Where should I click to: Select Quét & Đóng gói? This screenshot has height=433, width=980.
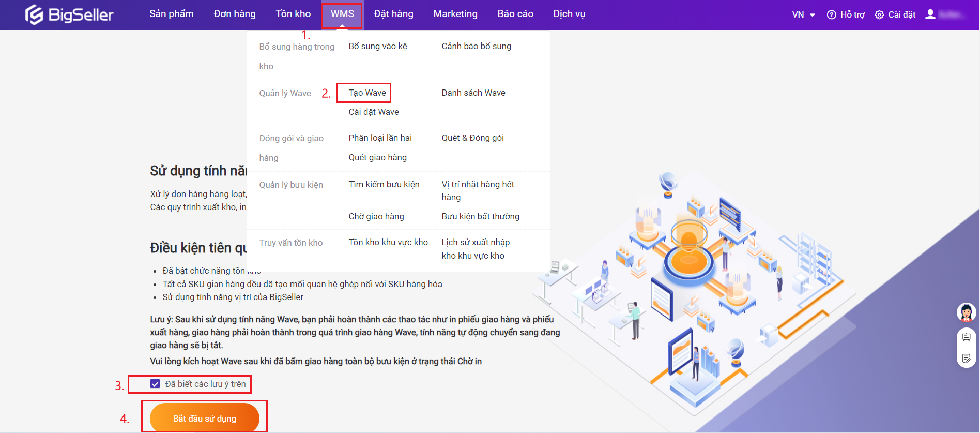click(472, 138)
